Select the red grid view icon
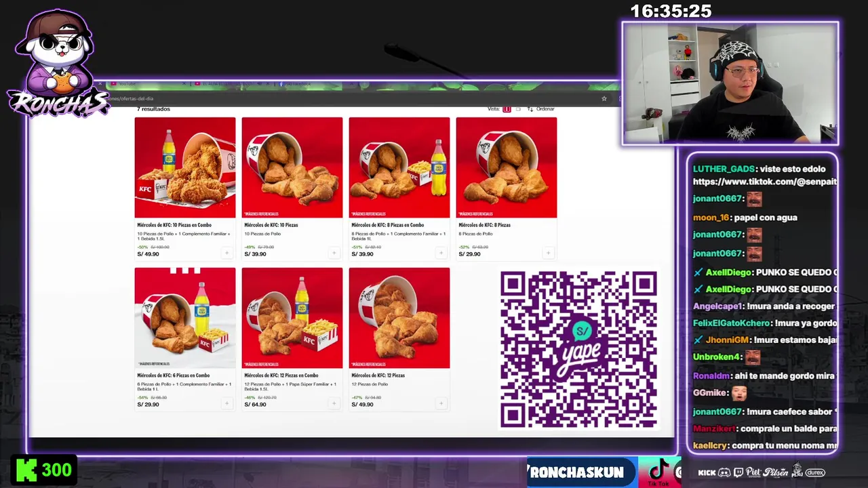This screenshot has height=488, width=868. point(507,109)
